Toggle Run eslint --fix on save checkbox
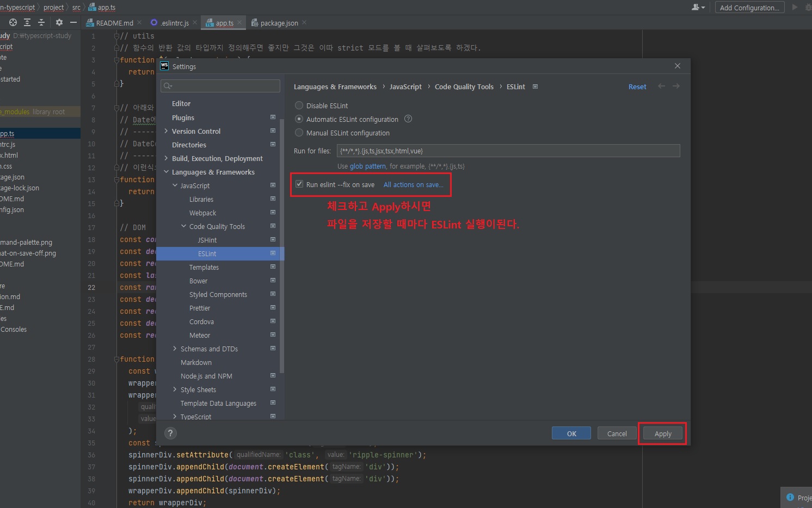 pyautogui.click(x=299, y=184)
